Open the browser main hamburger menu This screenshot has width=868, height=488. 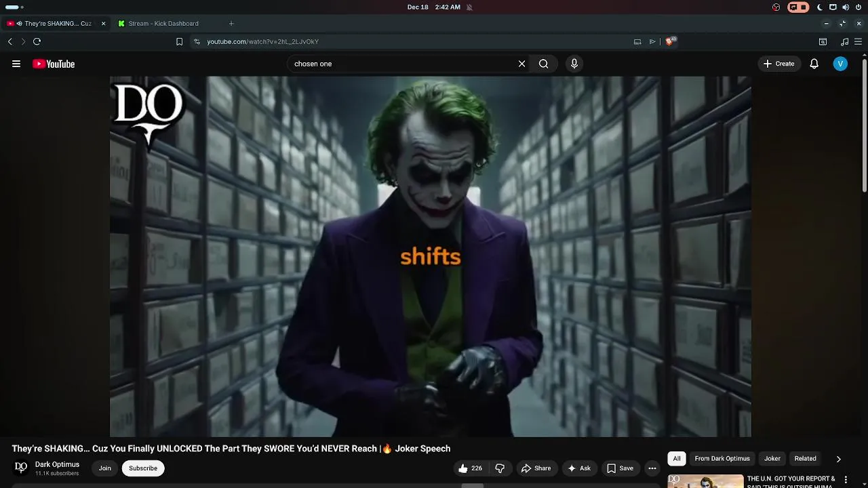click(x=859, y=41)
